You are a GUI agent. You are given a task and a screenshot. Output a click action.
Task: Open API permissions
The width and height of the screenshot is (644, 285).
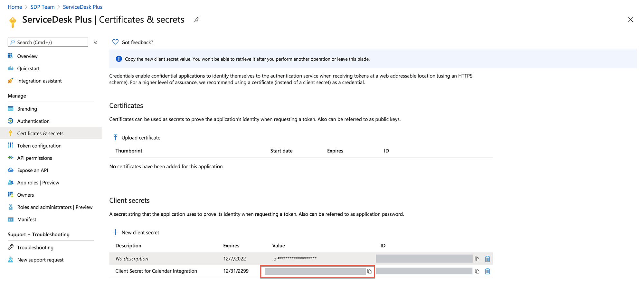point(34,158)
